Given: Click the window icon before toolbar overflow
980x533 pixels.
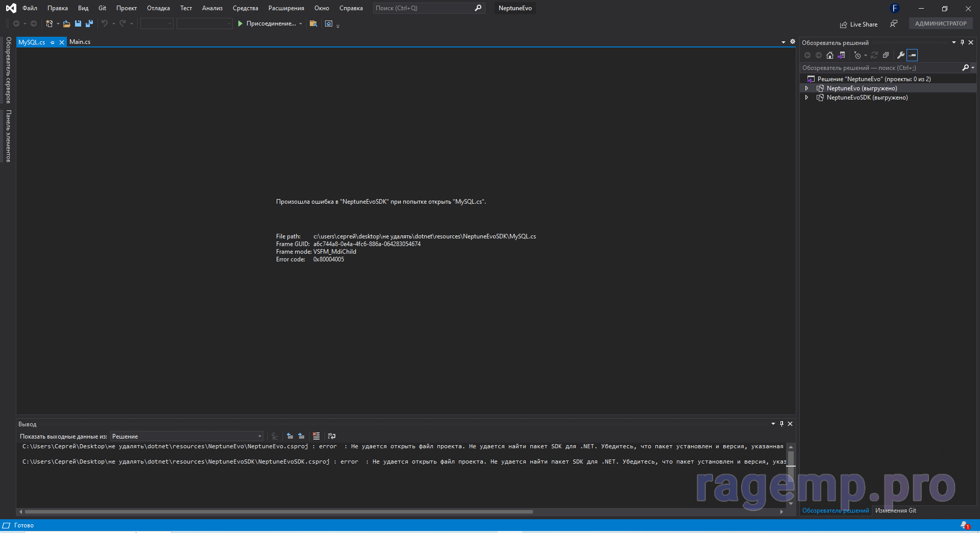Looking at the screenshot, I should click(329, 23).
